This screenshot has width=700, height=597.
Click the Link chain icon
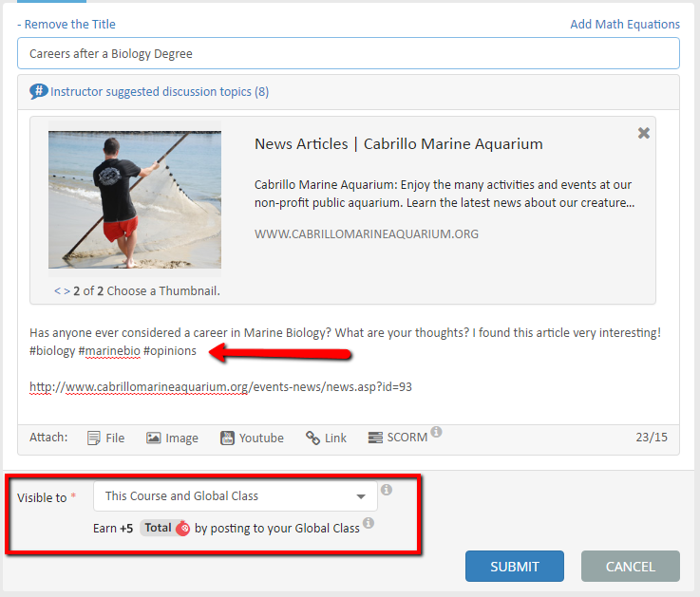coord(312,438)
